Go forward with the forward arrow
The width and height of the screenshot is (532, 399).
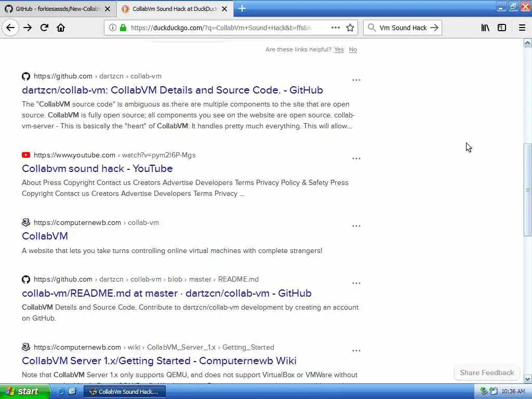(28, 28)
